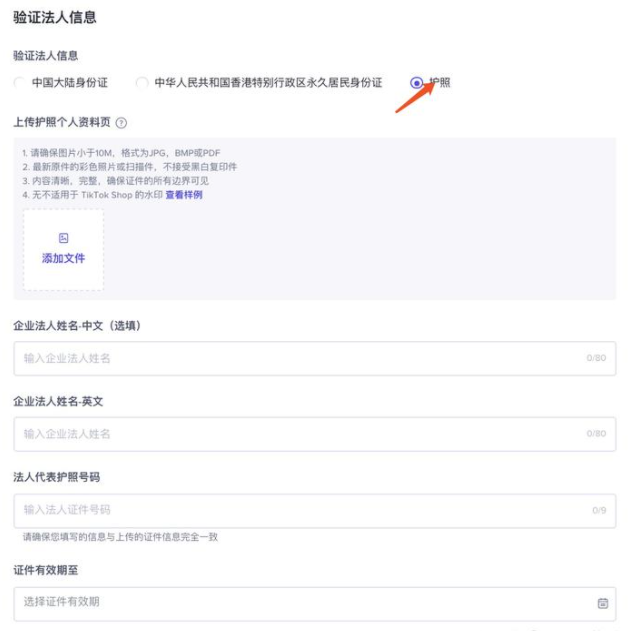Open the 查看样例 sample link
The width and height of the screenshot is (631, 631).
[184, 195]
